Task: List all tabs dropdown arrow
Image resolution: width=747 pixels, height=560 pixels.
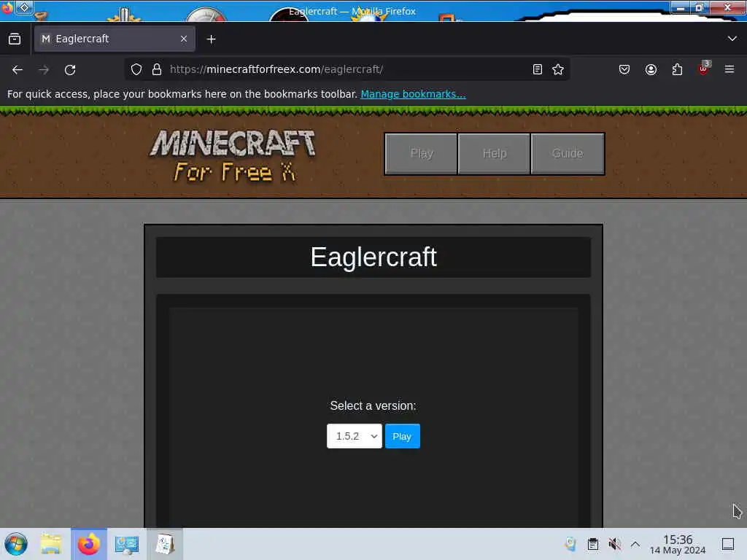Action: [x=732, y=39]
